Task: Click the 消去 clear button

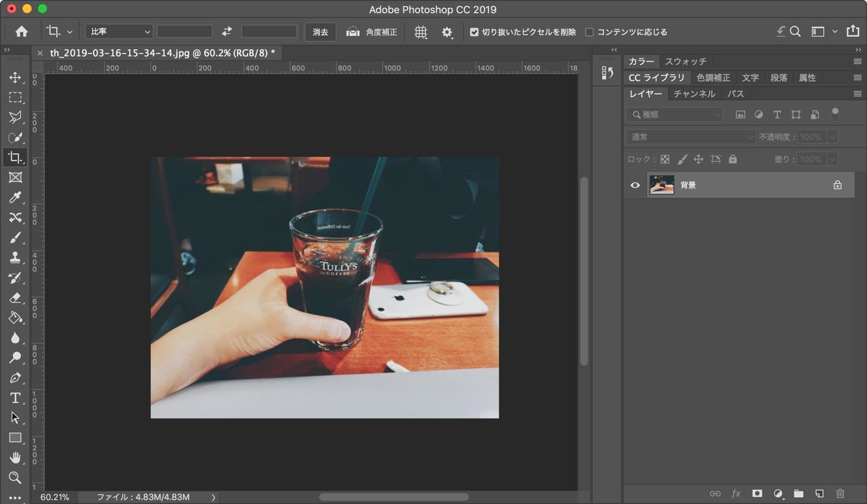Action: point(320,32)
